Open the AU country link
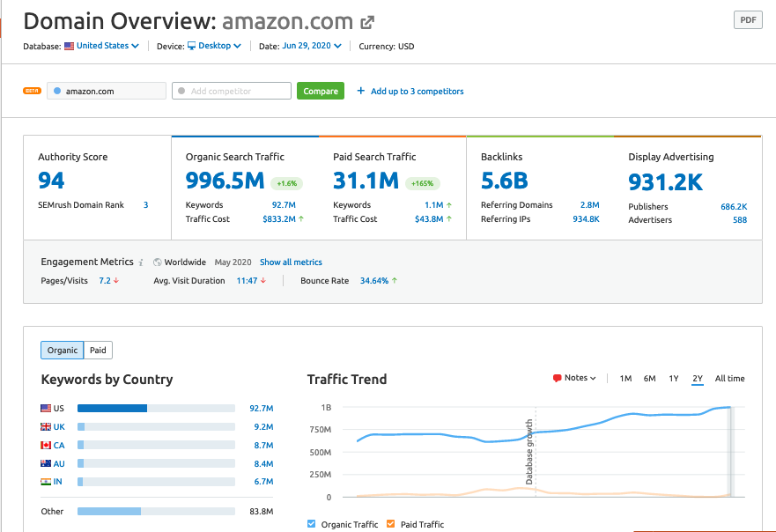Viewport: 776px width, 532px height. pos(59,463)
